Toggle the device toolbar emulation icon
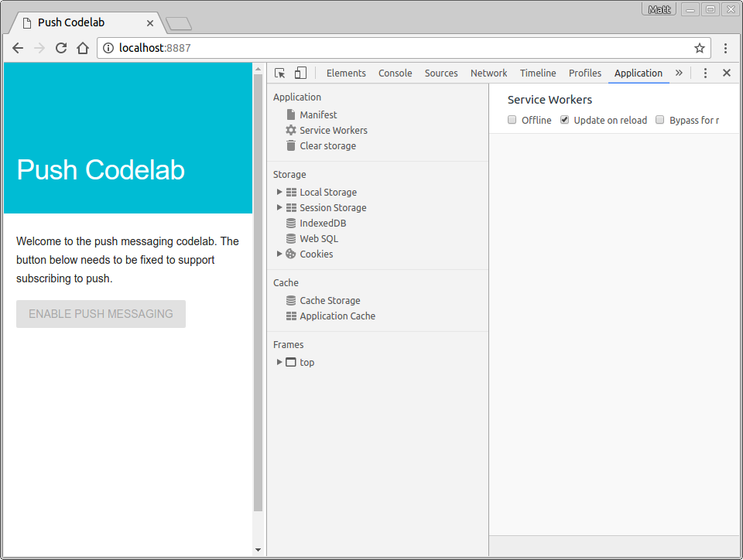743x560 pixels. point(299,72)
